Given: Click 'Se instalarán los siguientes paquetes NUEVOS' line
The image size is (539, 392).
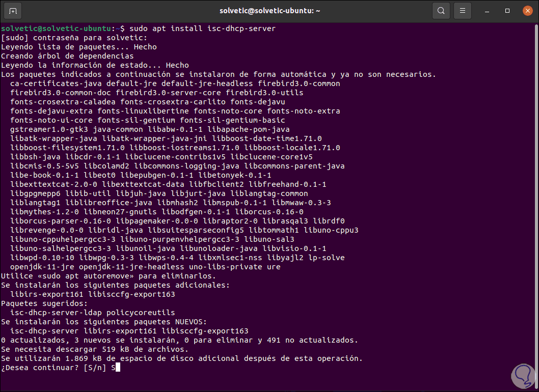Looking at the screenshot, I should [104, 322].
